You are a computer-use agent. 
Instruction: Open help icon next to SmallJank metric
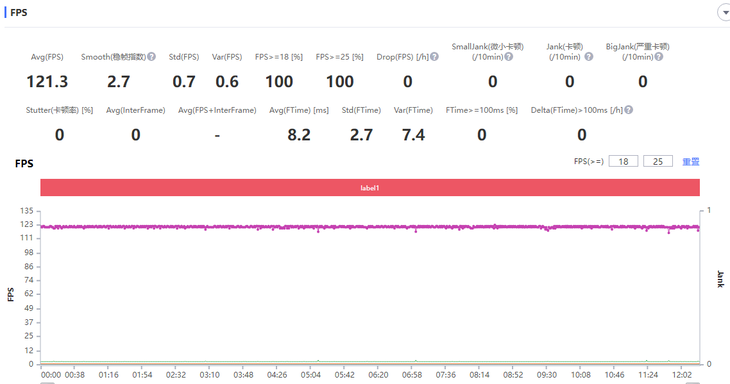point(509,57)
